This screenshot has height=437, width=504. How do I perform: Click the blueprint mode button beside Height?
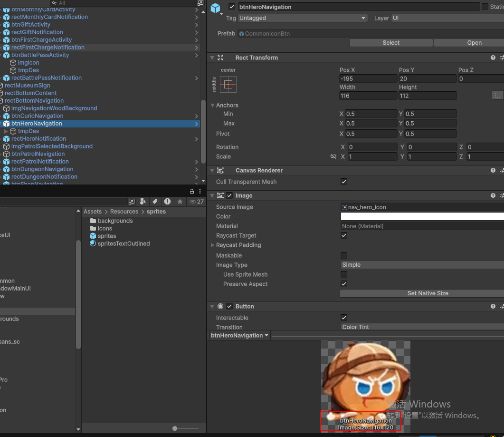click(x=497, y=95)
